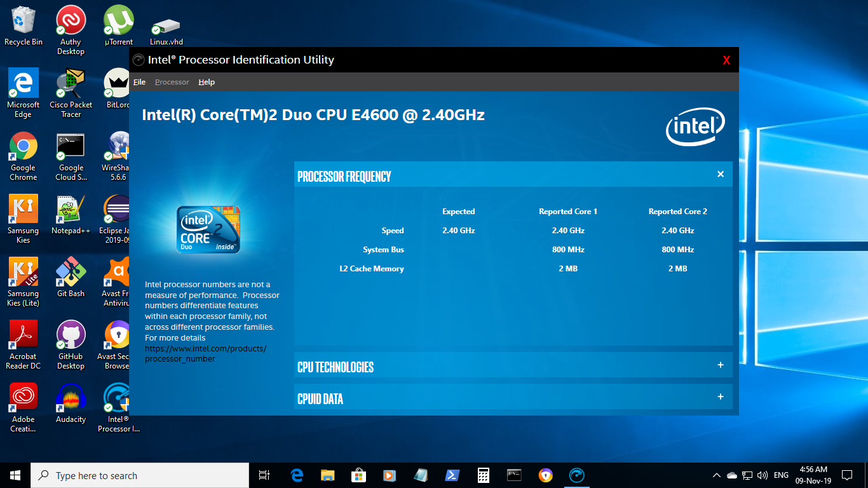This screenshot has height=488, width=868.
Task: Click the 800 MHz value under Core 1
Action: pyautogui.click(x=568, y=250)
